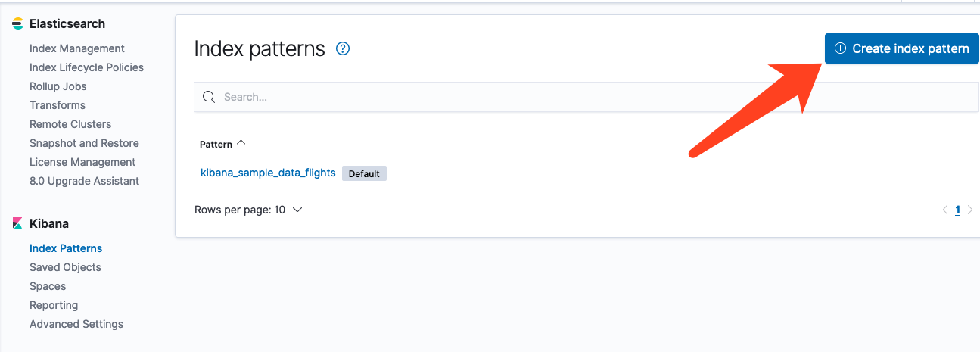Click the Elasticsearch logo icon
Image resolution: width=980 pixels, height=352 pixels.
coord(17,24)
